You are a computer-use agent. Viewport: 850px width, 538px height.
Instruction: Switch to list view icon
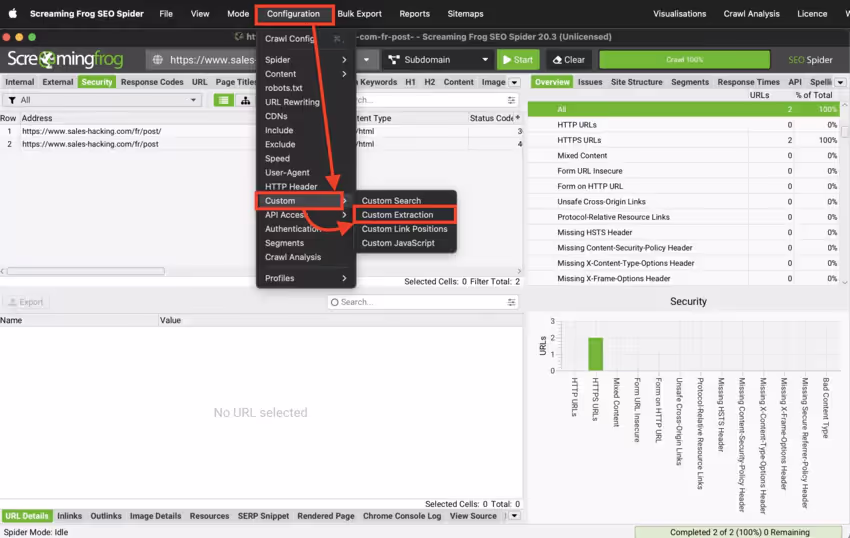[x=223, y=100]
